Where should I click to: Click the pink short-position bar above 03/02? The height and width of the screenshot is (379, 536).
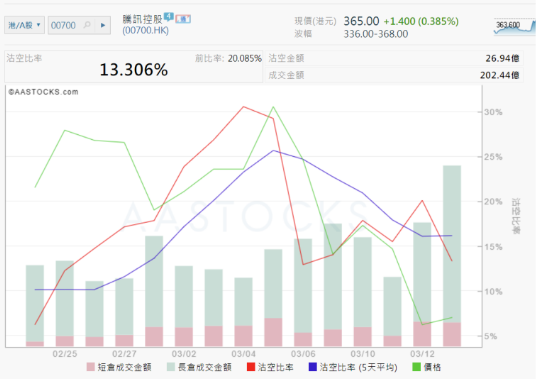point(184,337)
